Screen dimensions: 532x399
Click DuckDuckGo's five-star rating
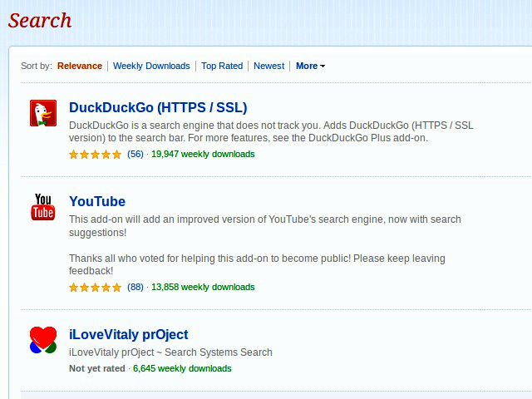pos(95,155)
